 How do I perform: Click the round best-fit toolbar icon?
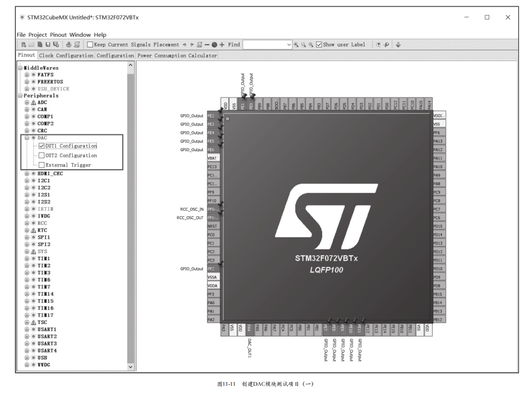[x=215, y=44]
